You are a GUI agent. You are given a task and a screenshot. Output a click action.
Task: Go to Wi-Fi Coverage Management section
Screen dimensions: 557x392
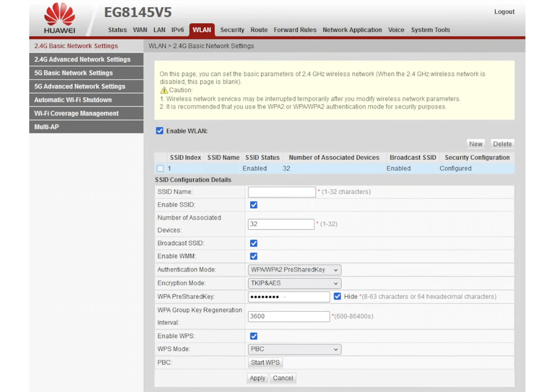(76, 113)
